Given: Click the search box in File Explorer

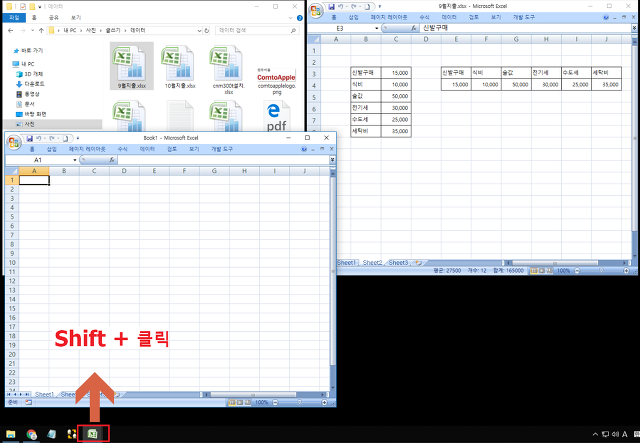Looking at the screenshot, I should [257, 31].
